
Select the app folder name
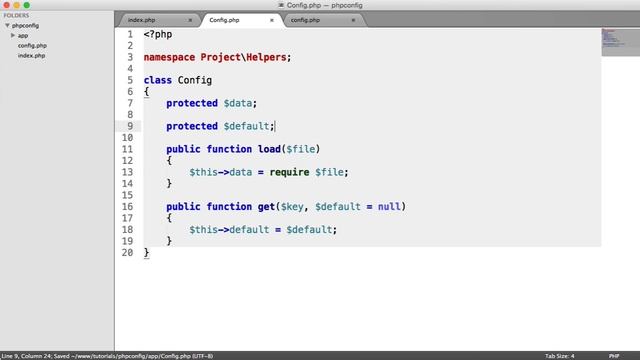tap(23, 36)
